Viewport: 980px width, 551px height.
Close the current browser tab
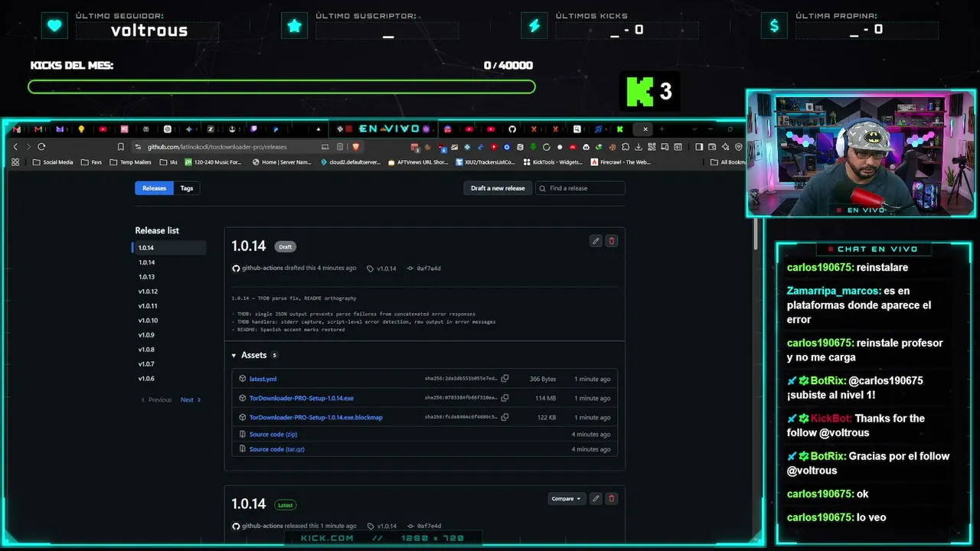pos(645,129)
